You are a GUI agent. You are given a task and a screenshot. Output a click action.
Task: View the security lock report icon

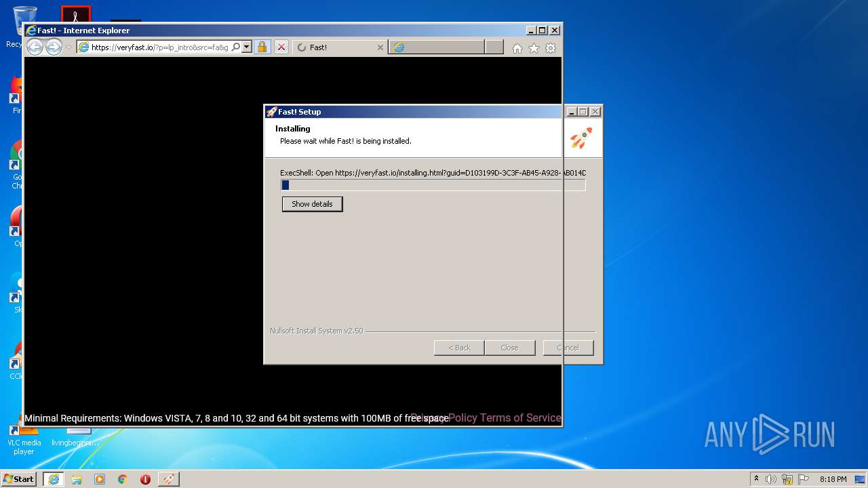pyautogui.click(x=262, y=47)
